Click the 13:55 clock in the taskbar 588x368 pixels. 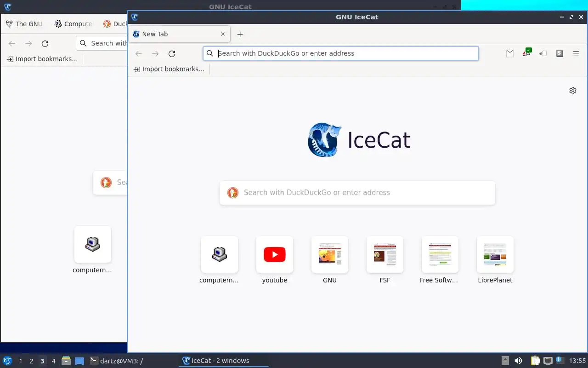(577, 361)
